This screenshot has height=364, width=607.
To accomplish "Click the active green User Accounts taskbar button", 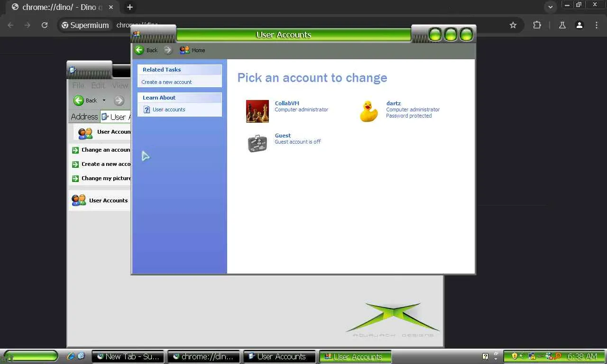I will (356, 356).
